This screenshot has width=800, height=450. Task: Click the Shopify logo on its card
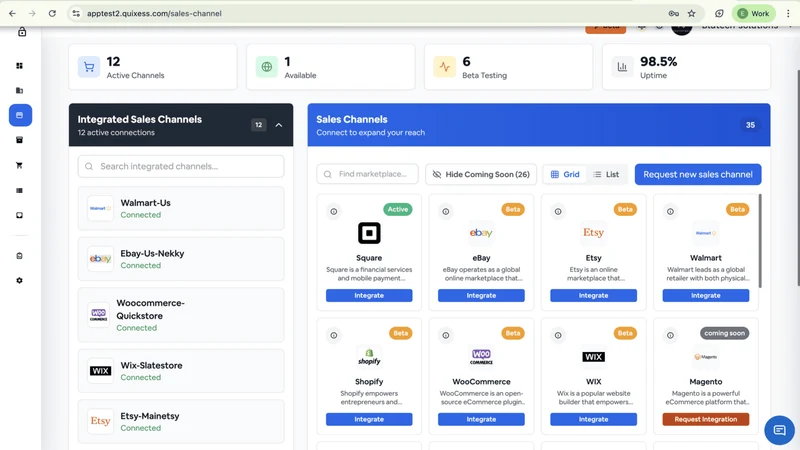369,357
